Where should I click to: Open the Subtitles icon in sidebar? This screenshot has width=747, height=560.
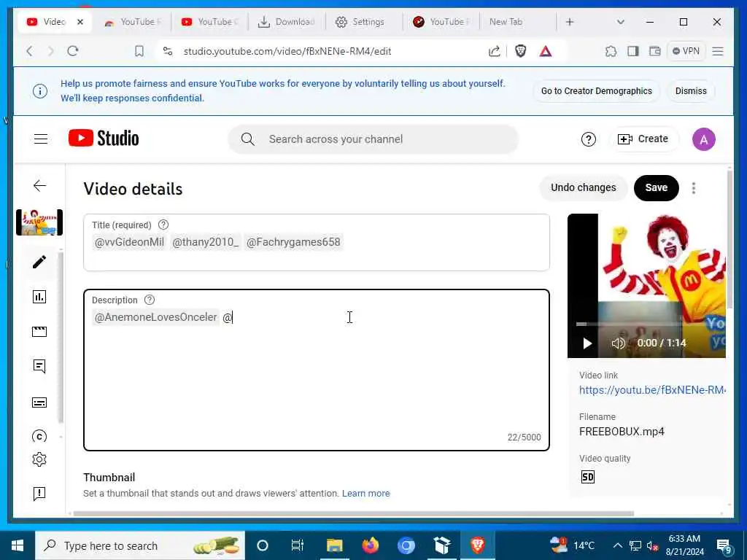coord(39,402)
